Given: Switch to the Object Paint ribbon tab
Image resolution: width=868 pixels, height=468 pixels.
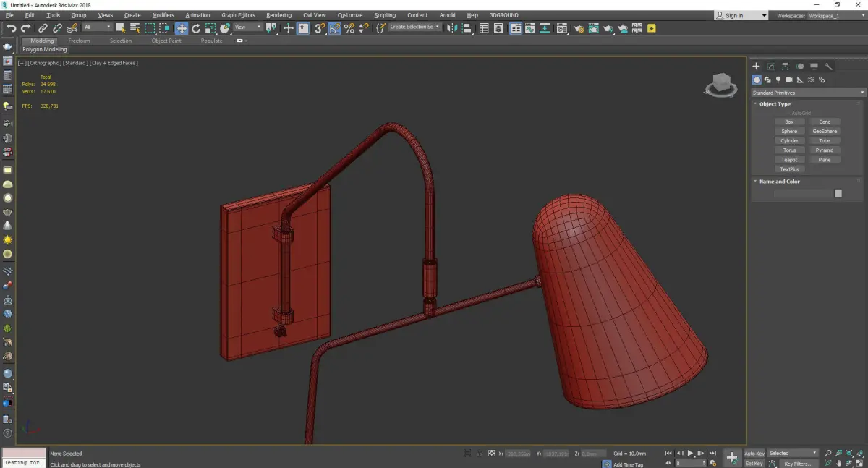Looking at the screenshot, I should pyautogui.click(x=166, y=41).
